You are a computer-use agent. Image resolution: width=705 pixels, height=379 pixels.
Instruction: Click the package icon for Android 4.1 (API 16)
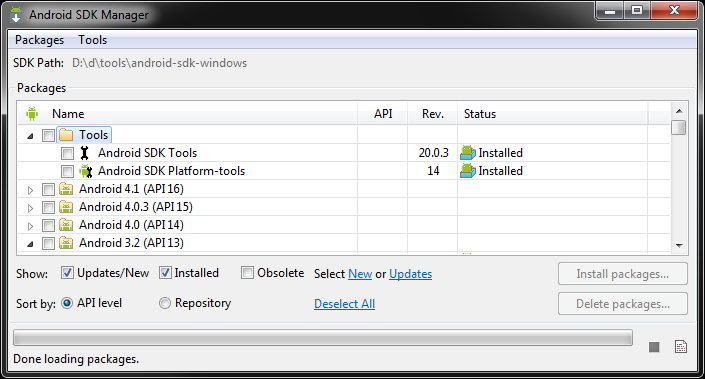pyautogui.click(x=66, y=189)
